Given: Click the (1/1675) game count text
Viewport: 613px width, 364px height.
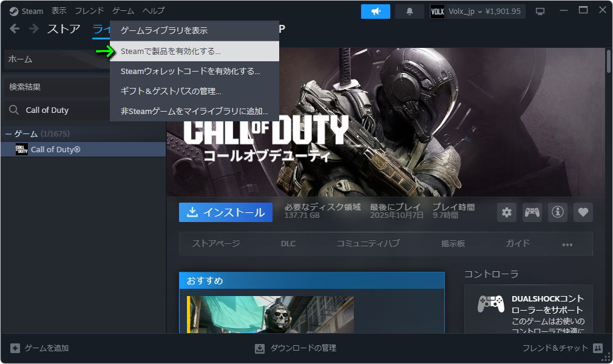Looking at the screenshot, I should 55,134.
